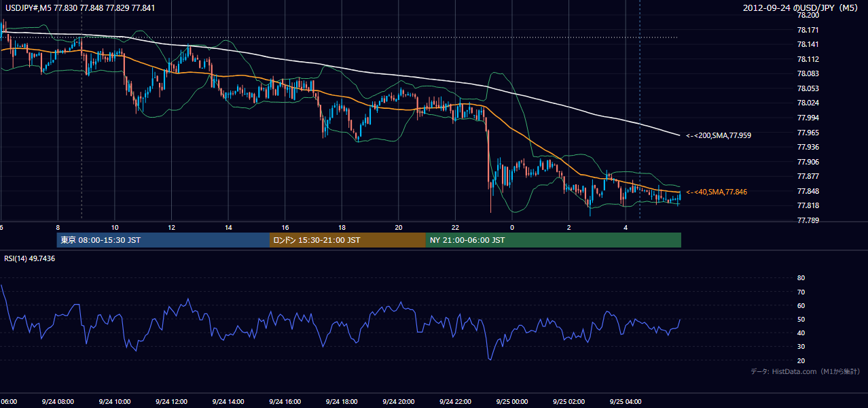This screenshot has height=408, width=868.
Task: Click the London 15:30-21:00 JST session bar
Action: pyautogui.click(x=348, y=240)
